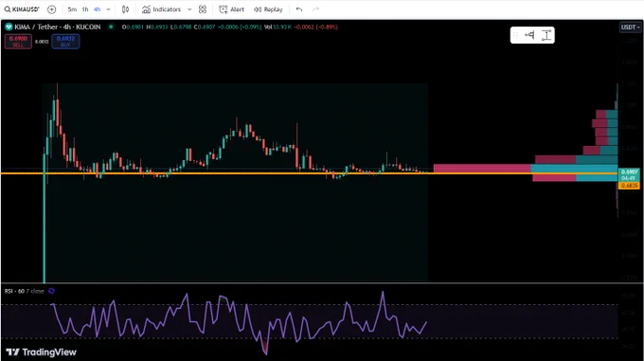Open the RSI indicator settings icon

tap(51, 291)
